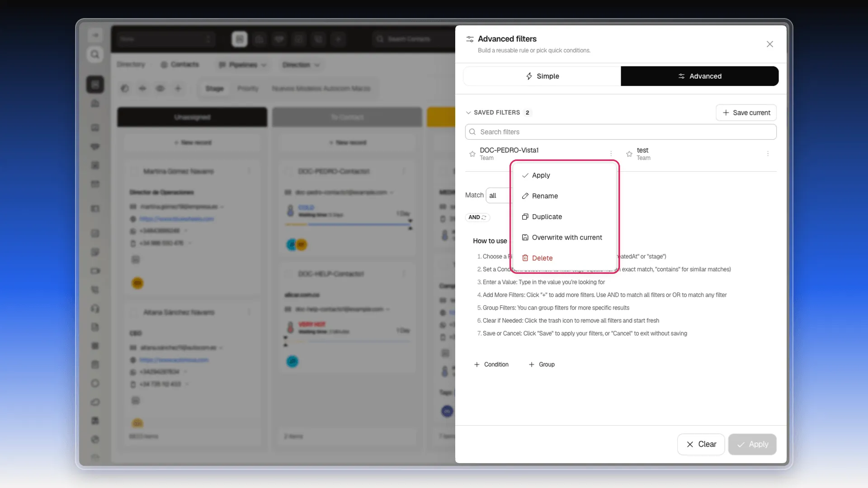Add a new Condition

[x=491, y=365]
